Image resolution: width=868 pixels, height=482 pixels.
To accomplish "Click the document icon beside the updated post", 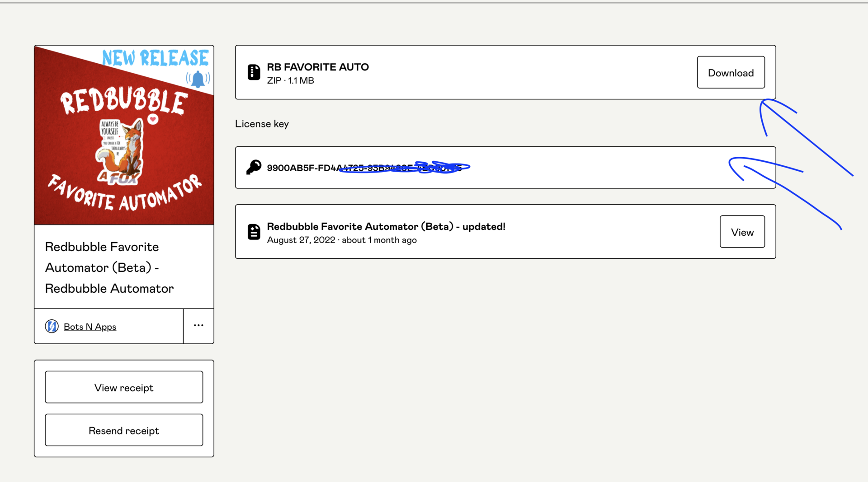I will click(254, 232).
